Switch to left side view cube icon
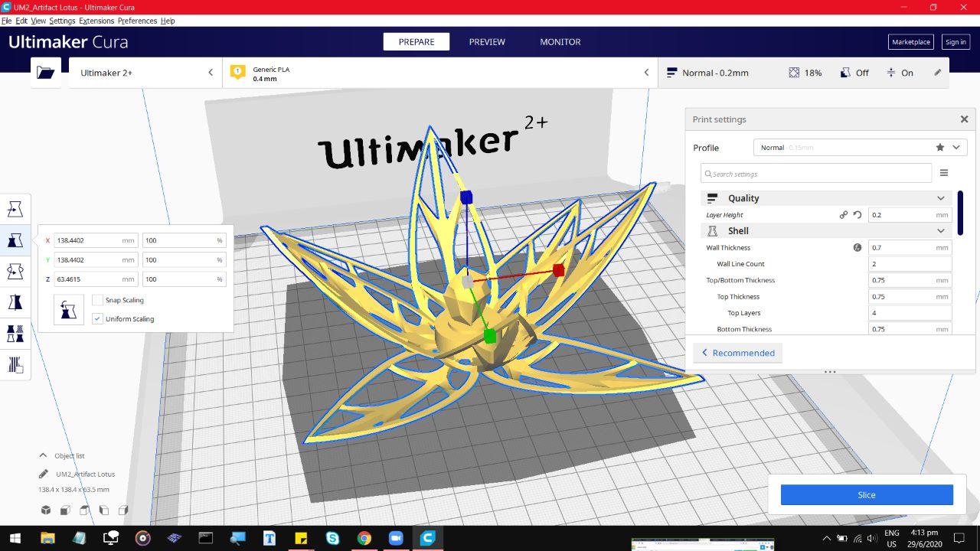 (x=104, y=510)
